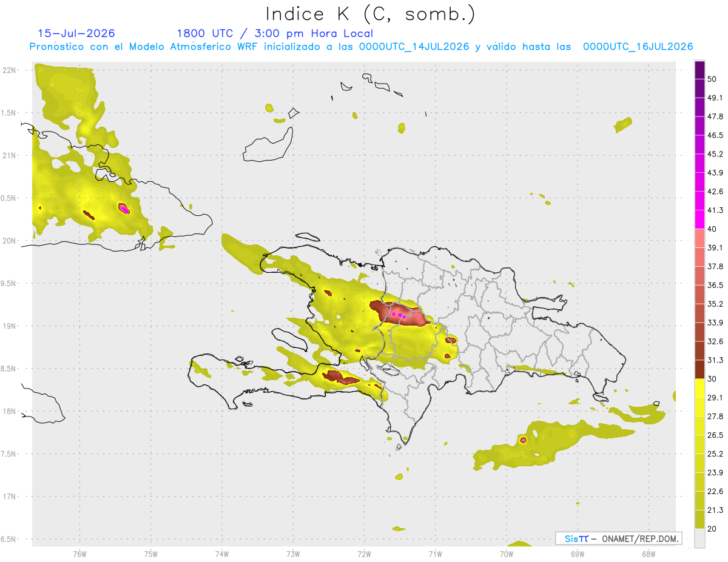728x562 pixels.
Task: Click the colorbar value "22.6"
Action: click(x=715, y=491)
